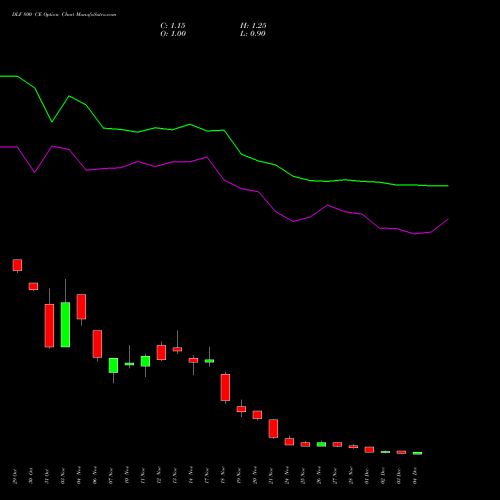Viewport: 500px width, 500px height.
Task: Click the green candle above 07 Nov
Action: click(x=113, y=365)
